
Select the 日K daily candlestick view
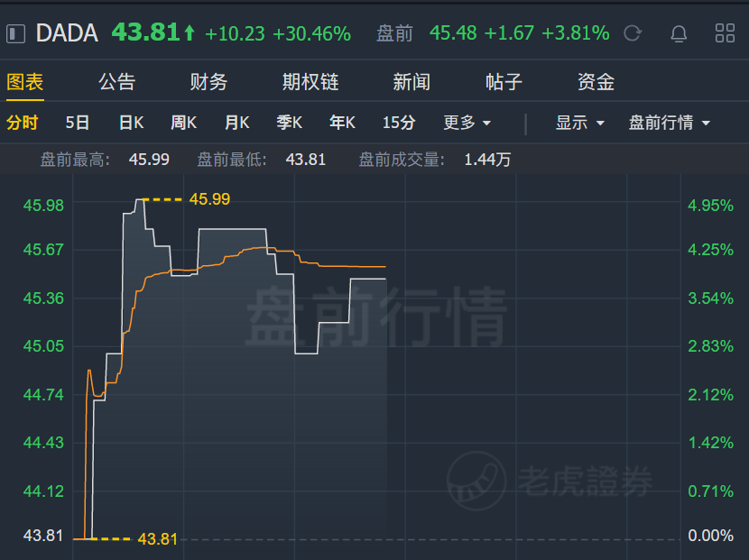click(x=132, y=123)
